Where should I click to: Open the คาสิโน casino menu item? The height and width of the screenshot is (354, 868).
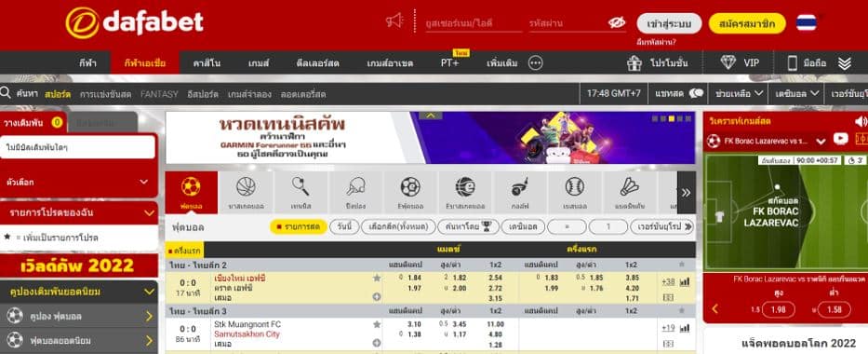(207, 63)
